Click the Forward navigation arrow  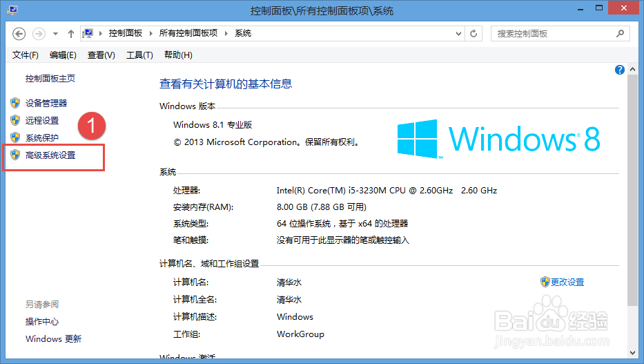tap(39, 34)
